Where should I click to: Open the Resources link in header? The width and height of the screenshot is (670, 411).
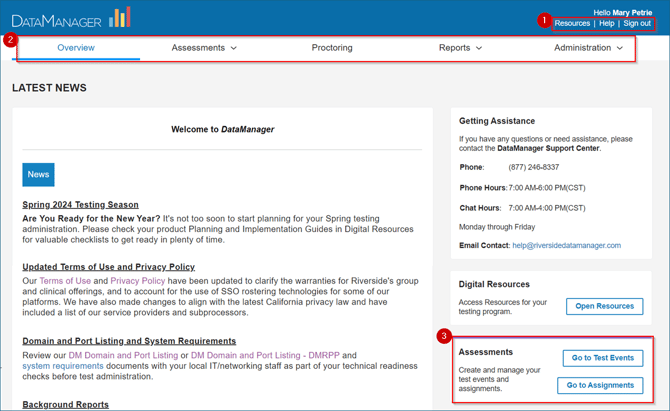tap(572, 23)
